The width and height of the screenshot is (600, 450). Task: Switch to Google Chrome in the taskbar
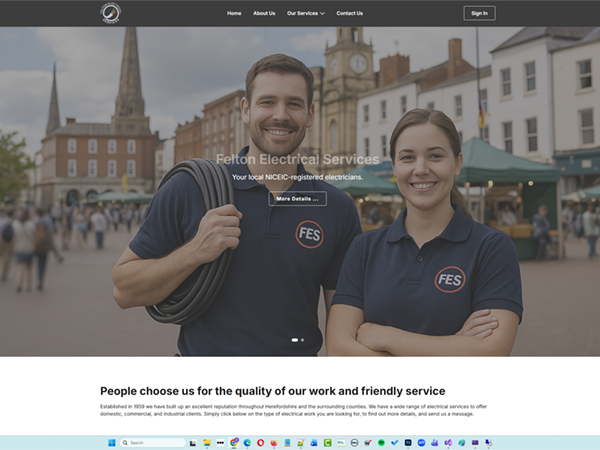pyautogui.click(x=234, y=443)
